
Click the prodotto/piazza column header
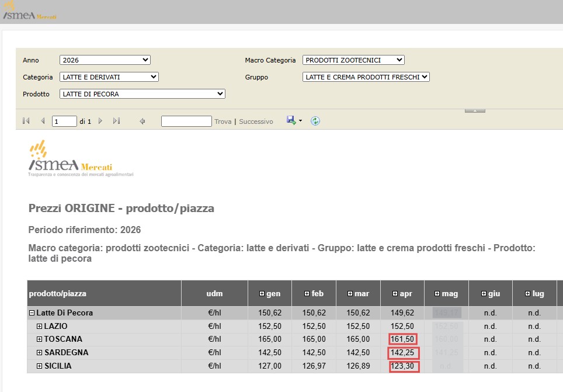tap(104, 293)
